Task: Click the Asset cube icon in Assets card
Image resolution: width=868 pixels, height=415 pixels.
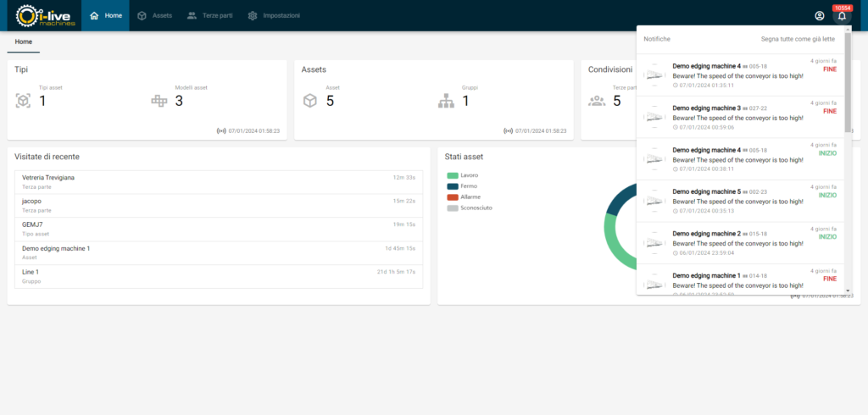Action: 310,101
